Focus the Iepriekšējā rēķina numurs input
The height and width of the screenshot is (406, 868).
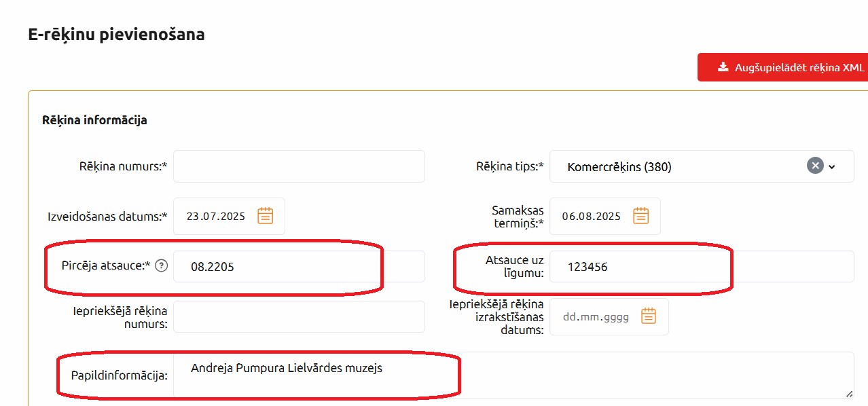pos(299,316)
